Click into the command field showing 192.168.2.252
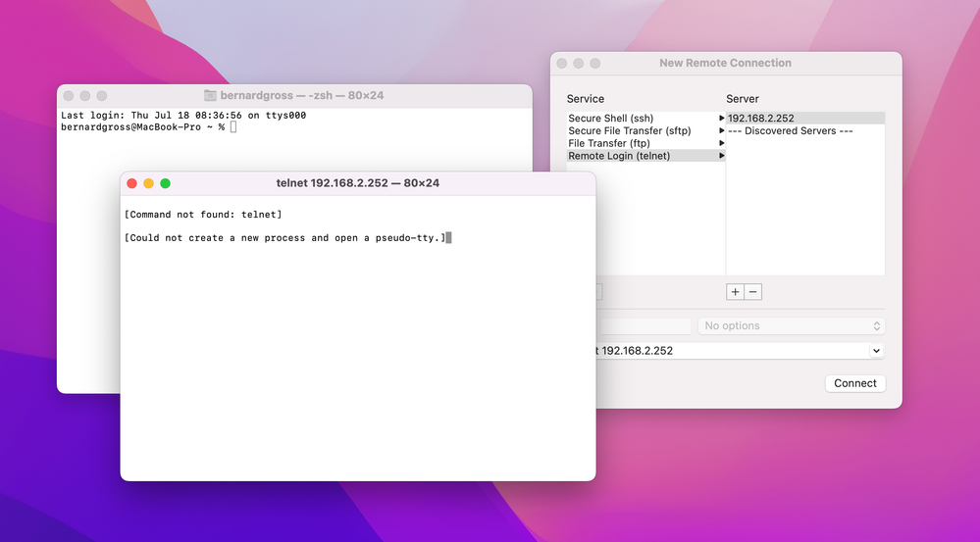The image size is (980, 542). pos(726,351)
